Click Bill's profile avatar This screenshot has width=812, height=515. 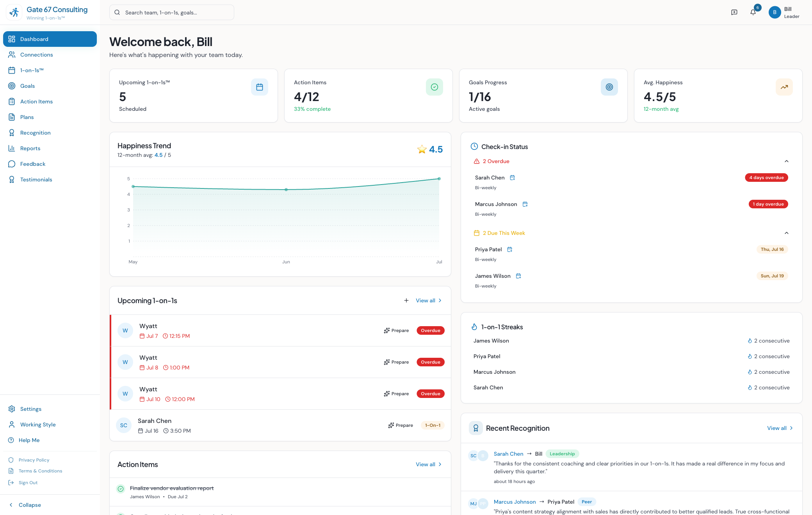coord(775,12)
